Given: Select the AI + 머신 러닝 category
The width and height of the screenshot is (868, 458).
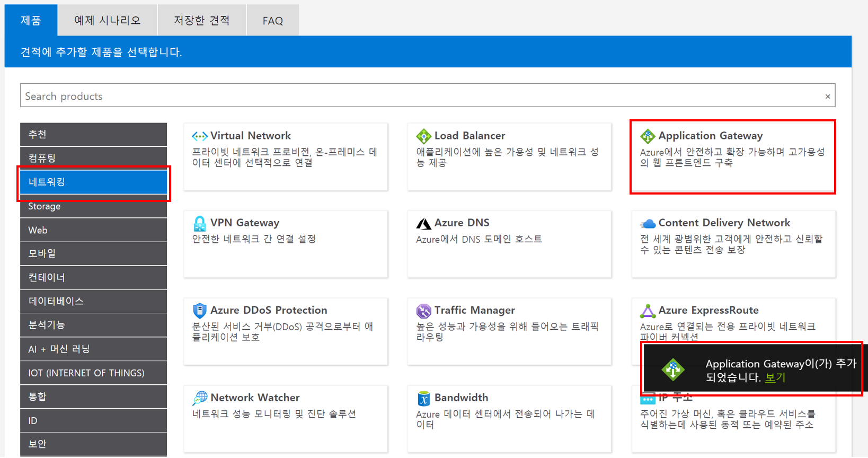Looking at the screenshot, I should 93,349.
